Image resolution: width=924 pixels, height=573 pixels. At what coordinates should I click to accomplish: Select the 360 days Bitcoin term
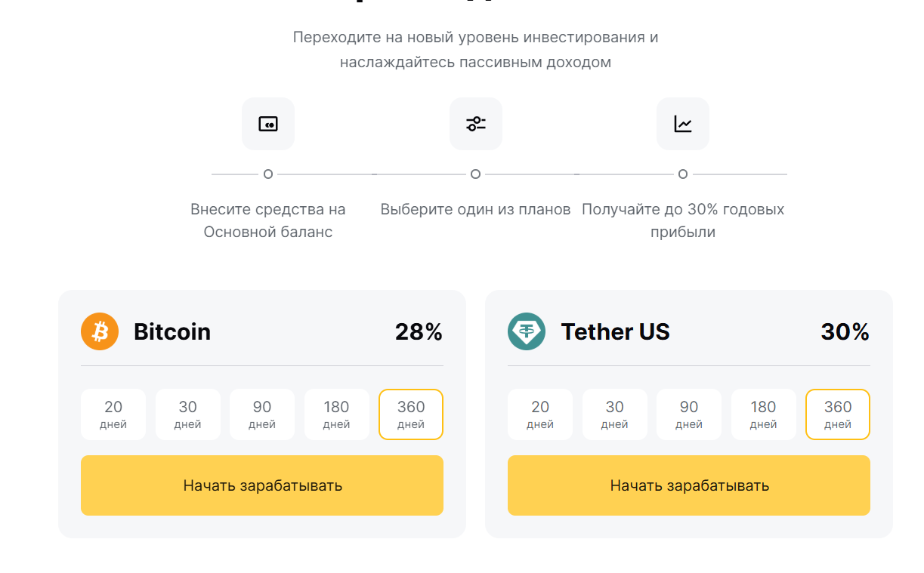pyautogui.click(x=411, y=414)
